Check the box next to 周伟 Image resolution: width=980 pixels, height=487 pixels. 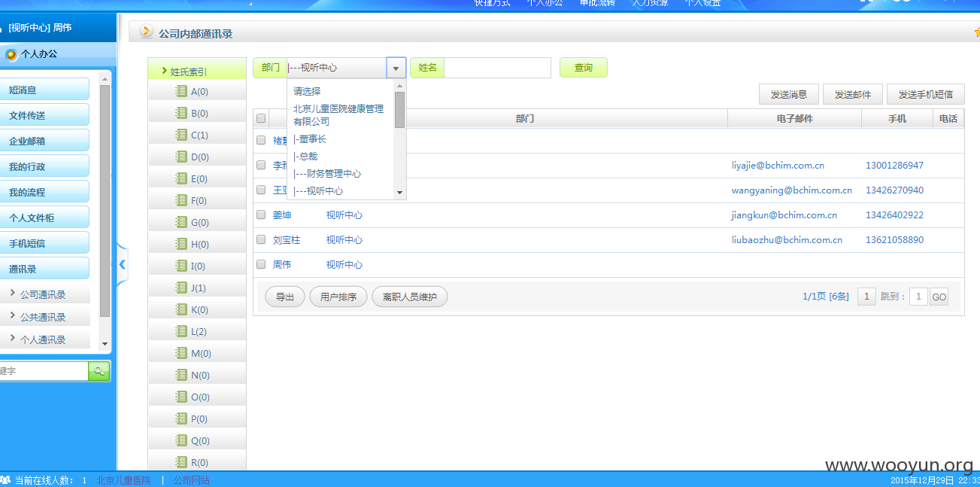pos(261,264)
